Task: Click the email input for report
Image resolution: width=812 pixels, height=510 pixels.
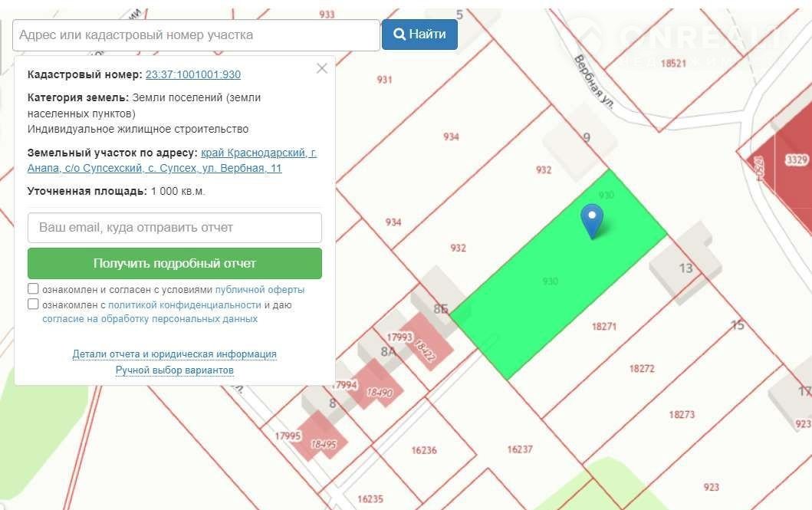Action: click(x=175, y=228)
